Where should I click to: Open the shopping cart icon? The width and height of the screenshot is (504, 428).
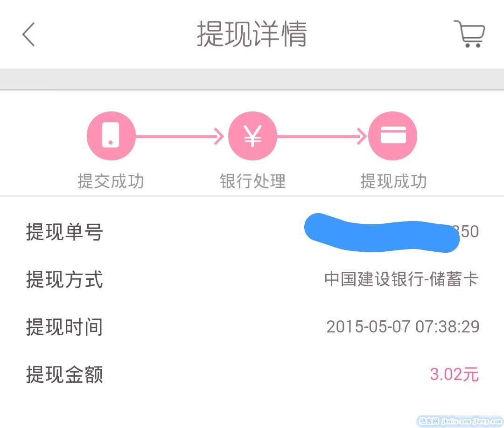(469, 34)
